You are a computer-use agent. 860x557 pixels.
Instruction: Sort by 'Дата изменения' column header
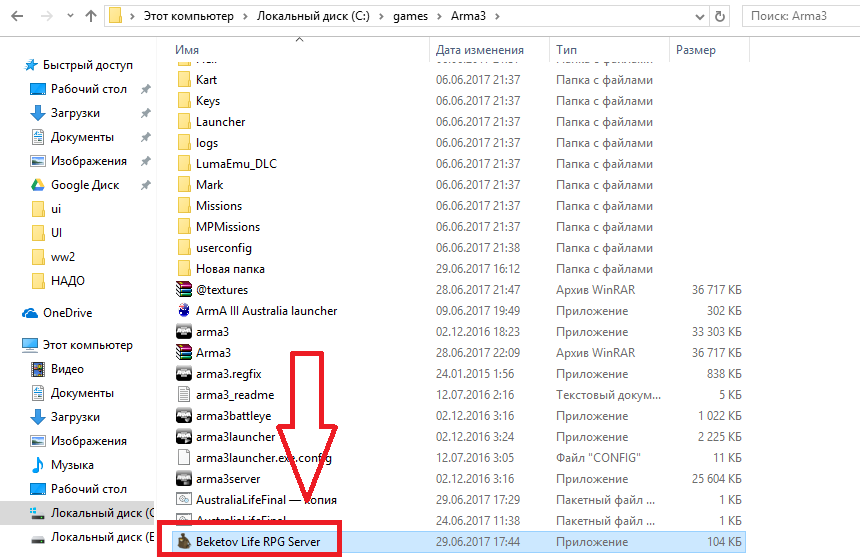(480, 50)
